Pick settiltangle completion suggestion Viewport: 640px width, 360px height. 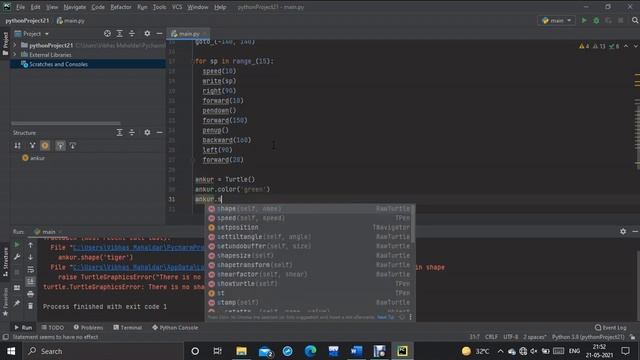point(310,237)
